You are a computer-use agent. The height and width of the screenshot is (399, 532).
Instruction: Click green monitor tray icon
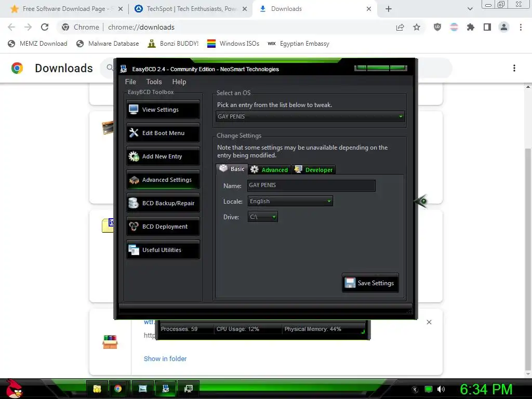pyautogui.click(x=429, y=389)
